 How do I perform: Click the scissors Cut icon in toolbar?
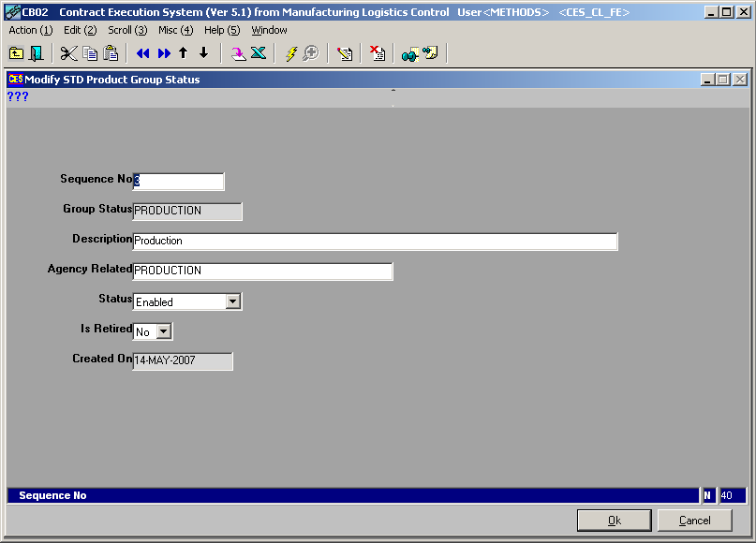tap(69, 54)
